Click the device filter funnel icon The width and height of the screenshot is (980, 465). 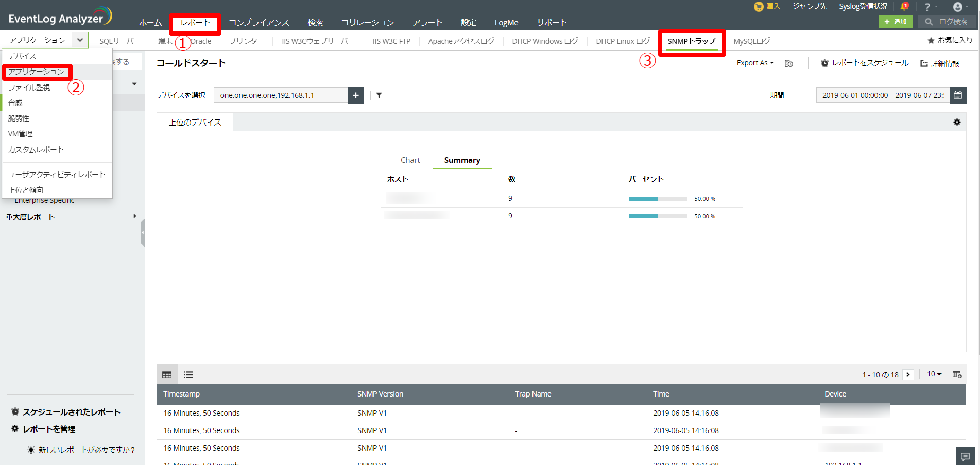[379, 95]
